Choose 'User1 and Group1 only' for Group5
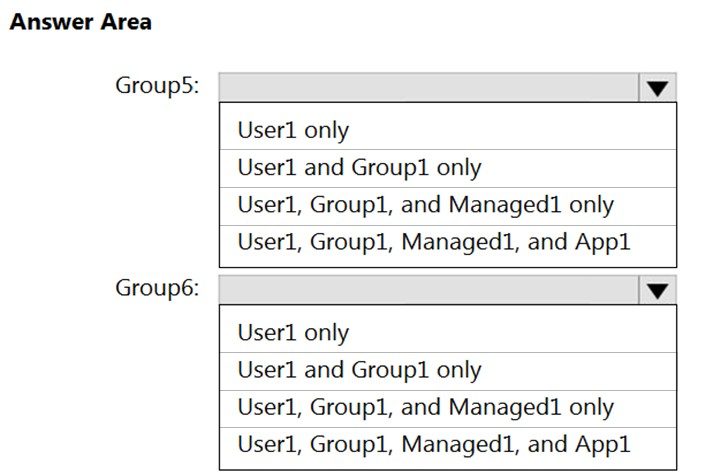 coord(359,167)
